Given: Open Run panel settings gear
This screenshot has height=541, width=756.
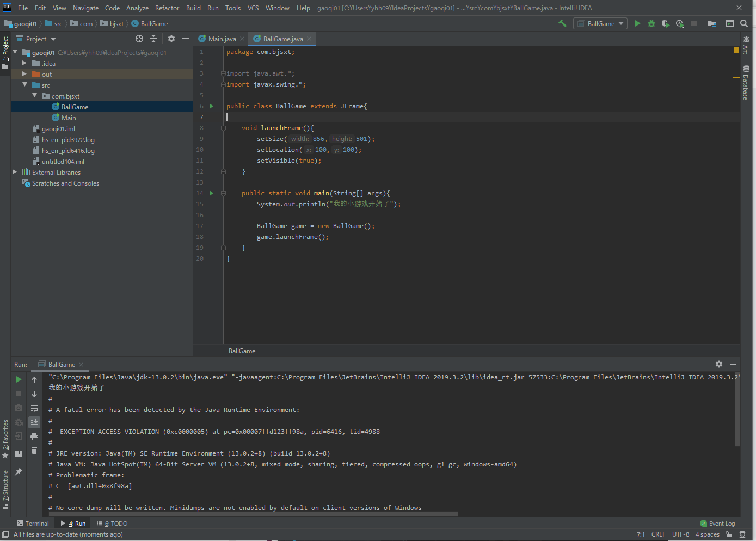Looking at the screenshot, I should (719, 364).
